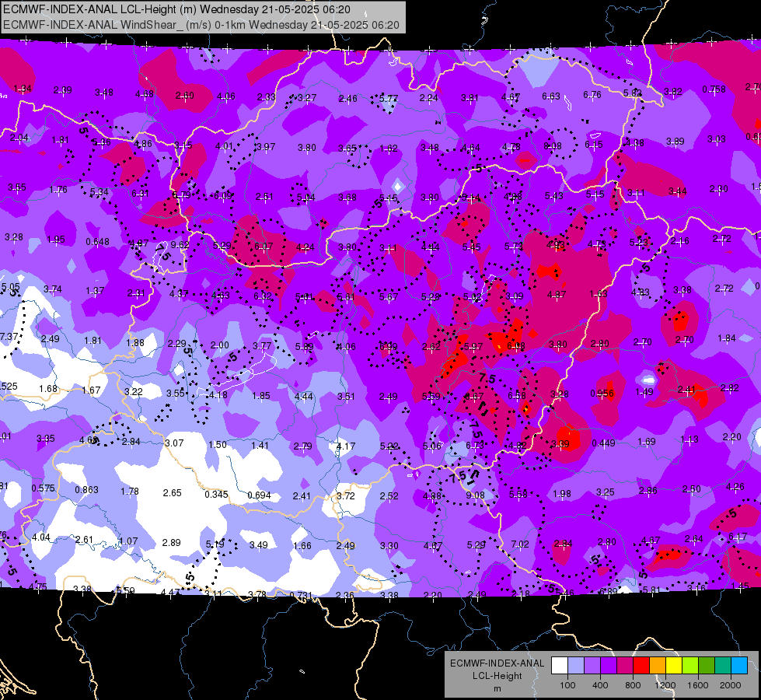Click wind shear value 5.19

point(215,544)
